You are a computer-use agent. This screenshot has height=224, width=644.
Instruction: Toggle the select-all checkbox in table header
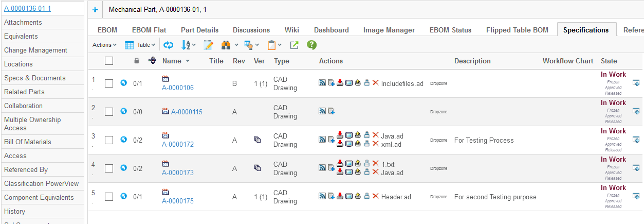tap(109, 61)
